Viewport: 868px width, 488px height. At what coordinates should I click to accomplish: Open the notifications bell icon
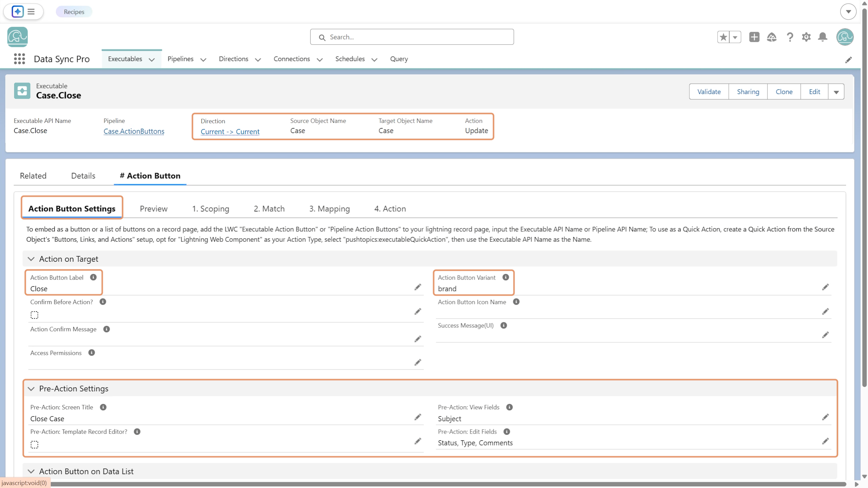click(x=823, y=37)
